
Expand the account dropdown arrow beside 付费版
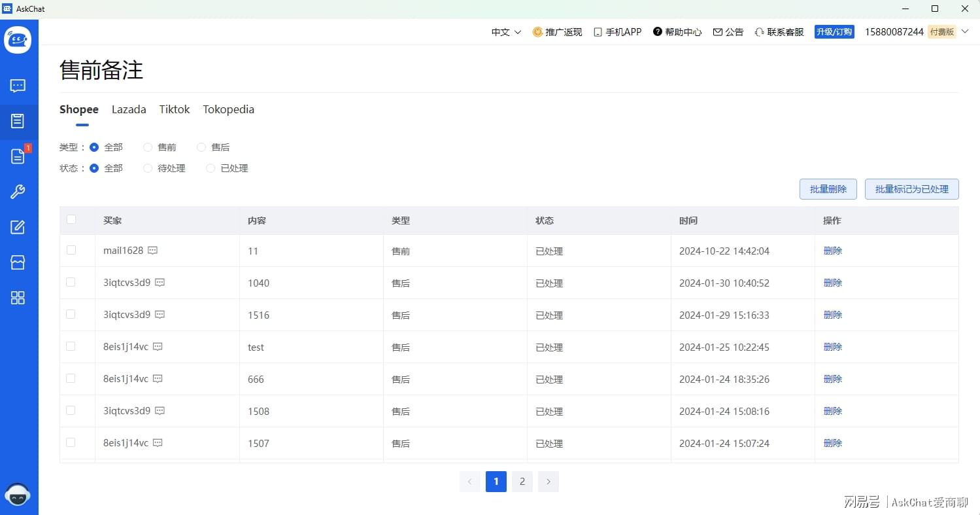click(x=964, y=31)
